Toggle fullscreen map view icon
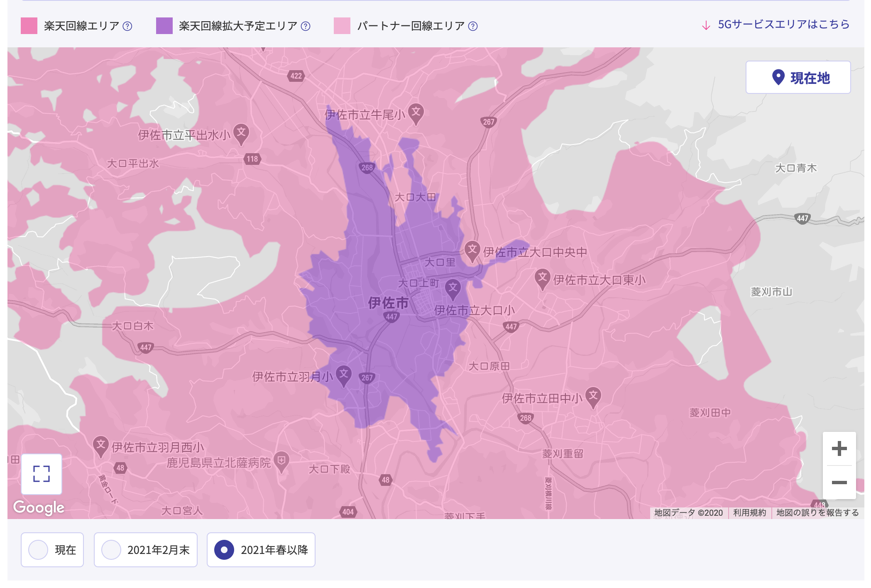The image size is (871, 588). 42,474
